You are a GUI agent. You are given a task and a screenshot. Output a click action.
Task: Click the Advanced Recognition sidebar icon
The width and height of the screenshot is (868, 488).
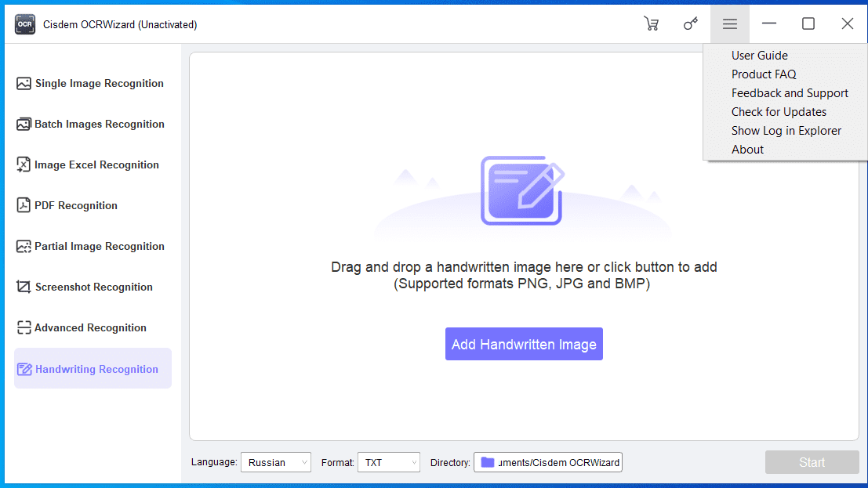click(24, 327)
